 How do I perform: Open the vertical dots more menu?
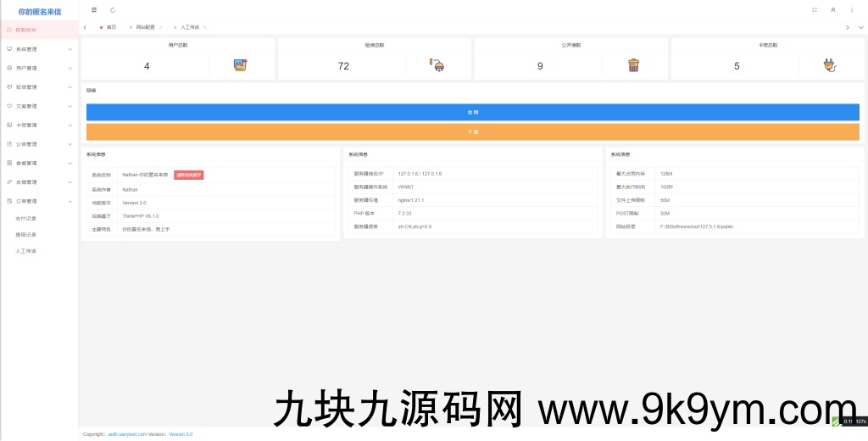[x=852, y=10]
